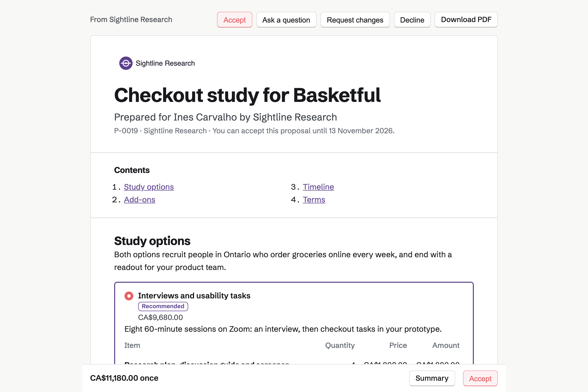
Task: Click the Recommended badge
Action: click(x=163, y=306)
